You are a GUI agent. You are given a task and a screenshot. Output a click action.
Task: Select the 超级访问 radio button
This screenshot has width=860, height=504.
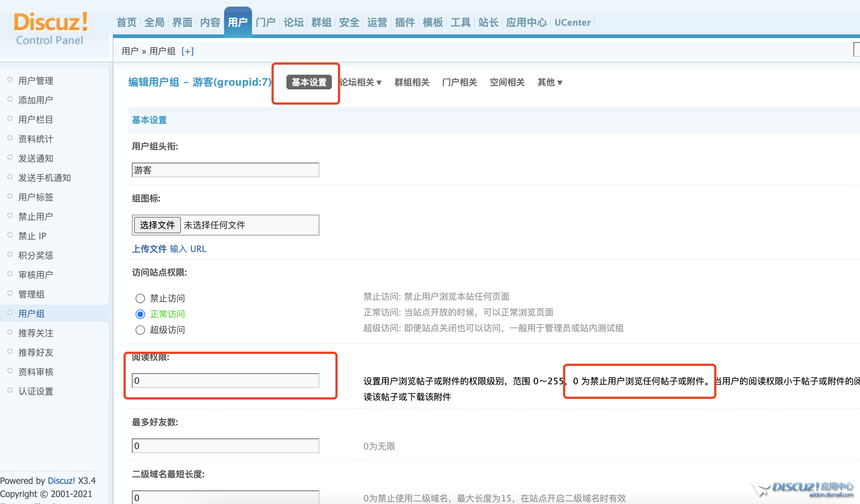(140, 330)
